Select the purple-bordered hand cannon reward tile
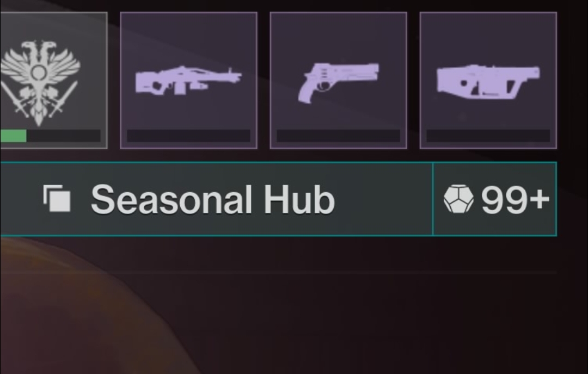588x374 pixels. point(339,80)
